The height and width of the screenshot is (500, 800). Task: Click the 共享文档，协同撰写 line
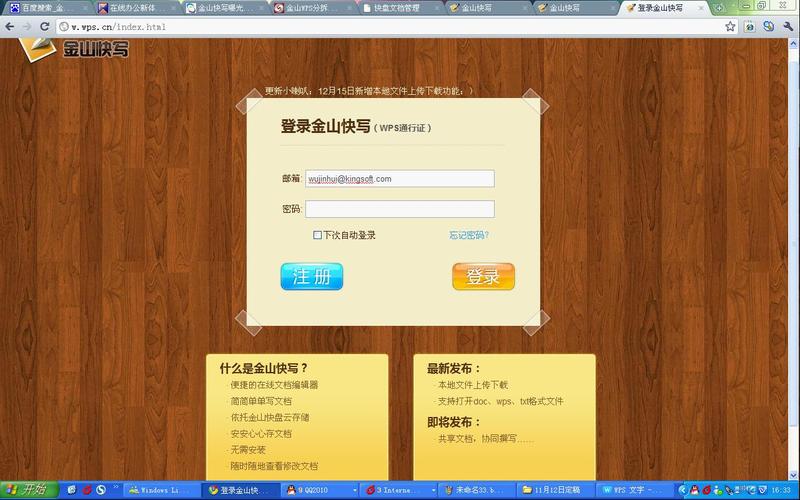[485, 438]
